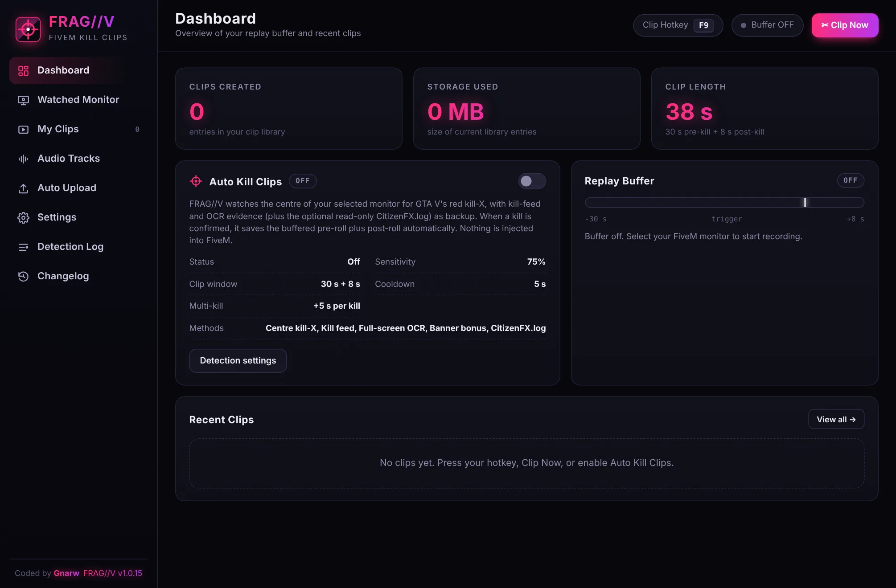Open Settings from the sidebar

78,217
